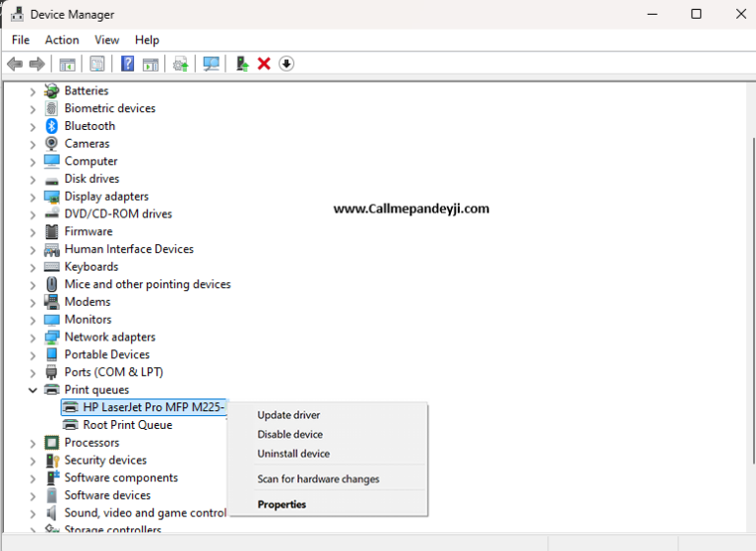Open the Help menu

pyautogui.click(x=147, y=40)
